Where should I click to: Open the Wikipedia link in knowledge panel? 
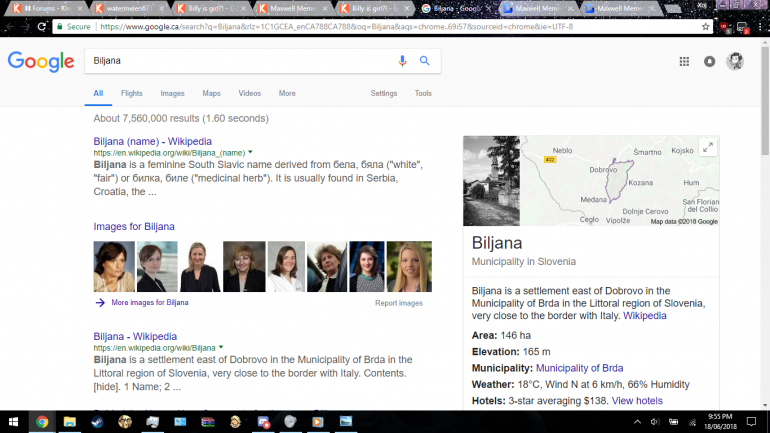[x=645, y=316]
